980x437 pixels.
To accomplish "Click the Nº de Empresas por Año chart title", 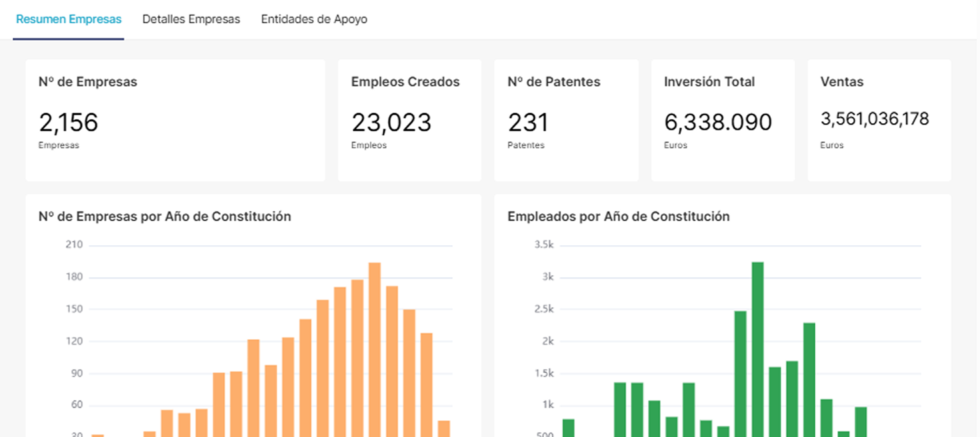I will click(x=165, y=217).
